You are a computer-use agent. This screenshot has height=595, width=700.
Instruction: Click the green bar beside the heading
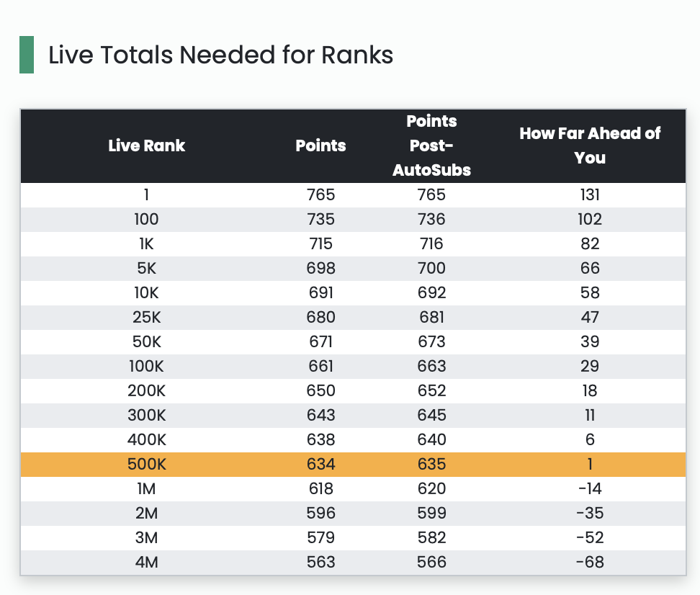[x=27, y=55]
